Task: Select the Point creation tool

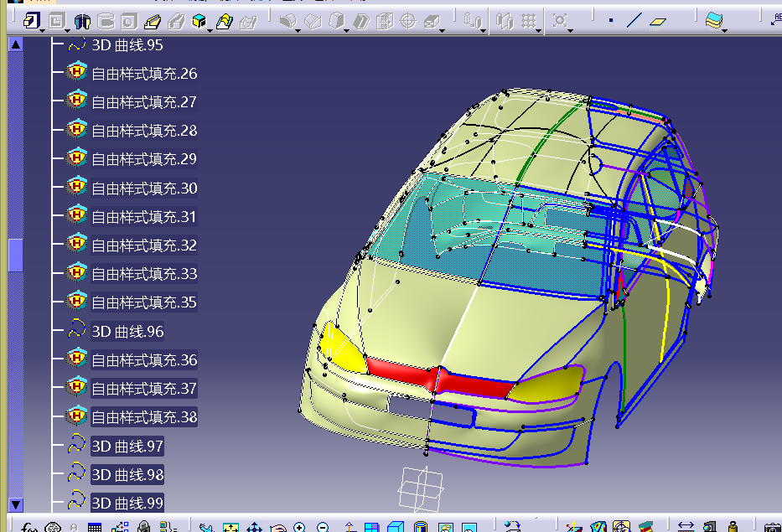Action: point(611,20)
